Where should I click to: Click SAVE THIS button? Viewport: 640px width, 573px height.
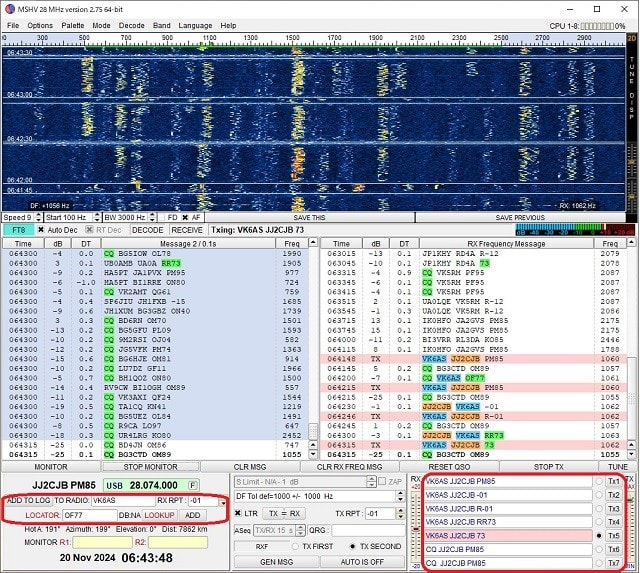(309, 218)
